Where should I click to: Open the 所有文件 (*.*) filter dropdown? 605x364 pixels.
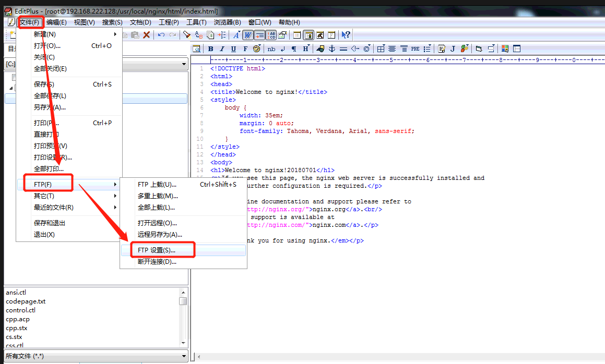184,356
